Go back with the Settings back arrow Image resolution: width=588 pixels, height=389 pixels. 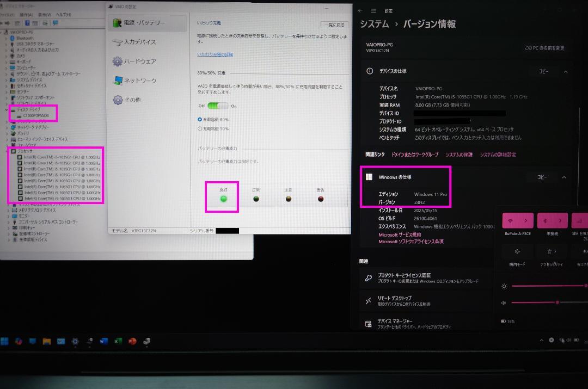click(360, 11)
